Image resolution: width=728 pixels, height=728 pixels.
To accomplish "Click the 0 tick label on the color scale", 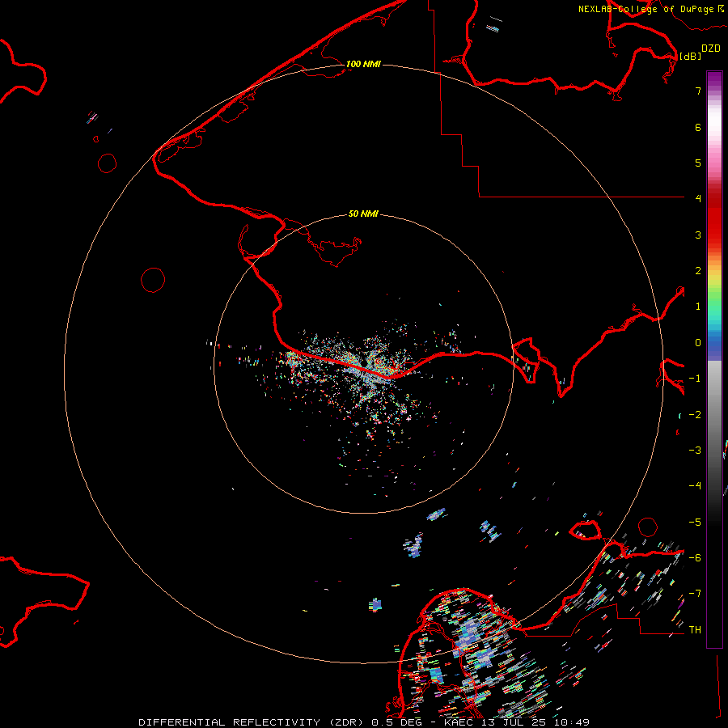I will [x=698, y=343].
